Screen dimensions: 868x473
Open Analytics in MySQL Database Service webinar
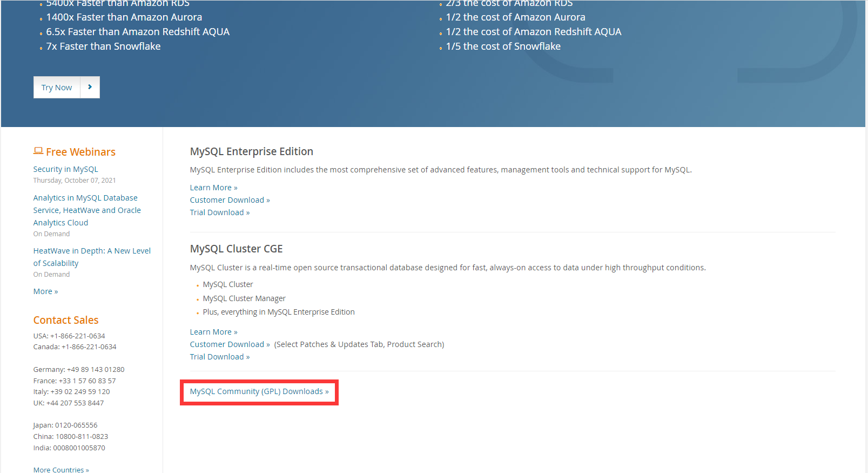click(x=87, y=210)
